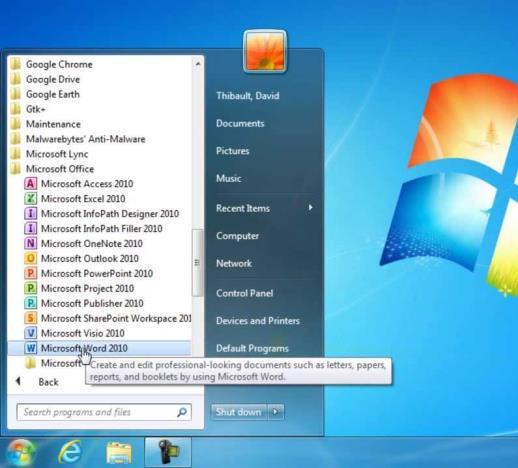Click the Windows Start orb
This screenshot has width=518, height=468.
21,453
